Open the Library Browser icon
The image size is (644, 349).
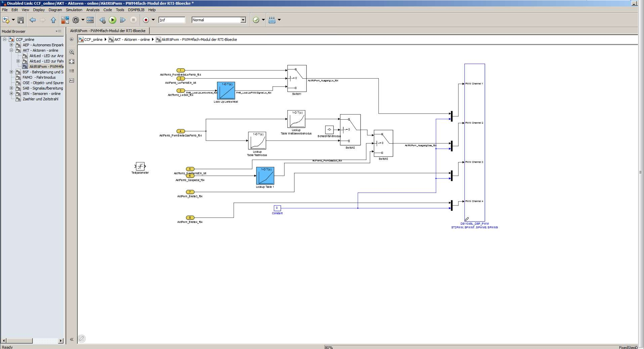(x=65, y=20)
